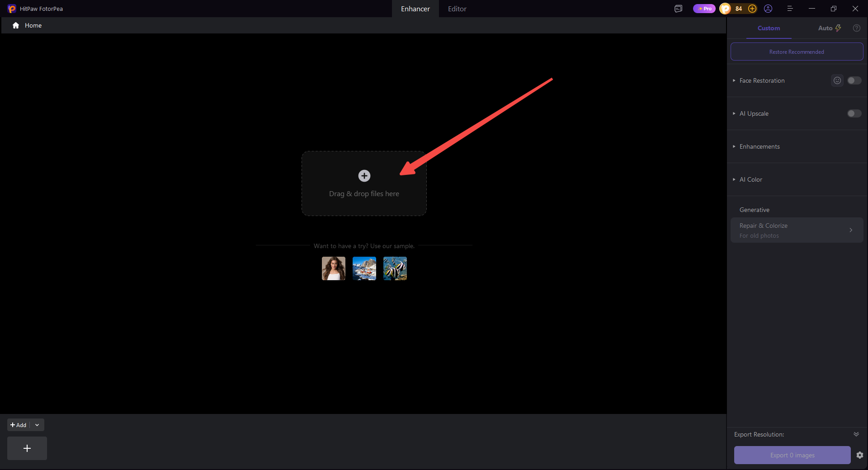Enable the Face Restoration toggle
Image resolution: width=868 pixels, height=470 pixels.
pyautogui.click(x=854, y=80)
